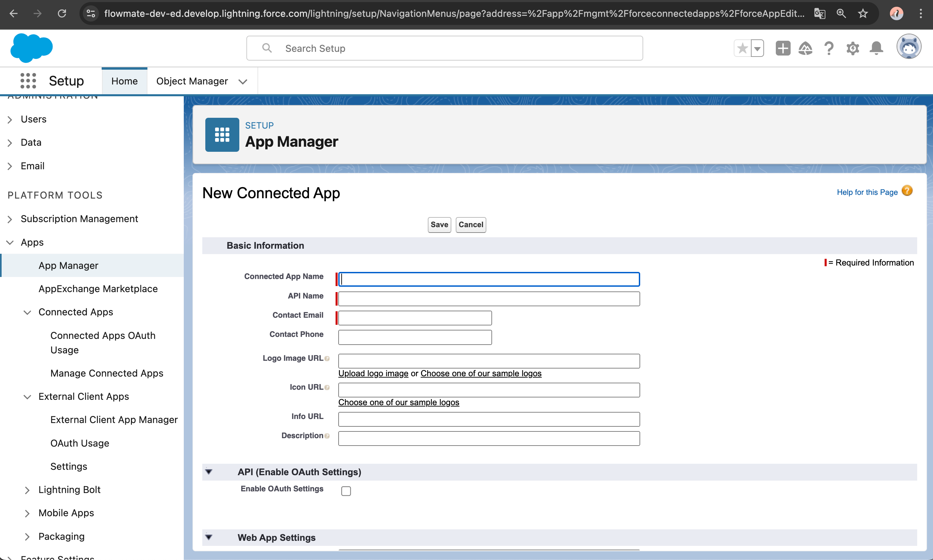Open the Trailhead guidance icon
Image resolution: width=933 pixels, height=560 pixels.
click(805, 48)
